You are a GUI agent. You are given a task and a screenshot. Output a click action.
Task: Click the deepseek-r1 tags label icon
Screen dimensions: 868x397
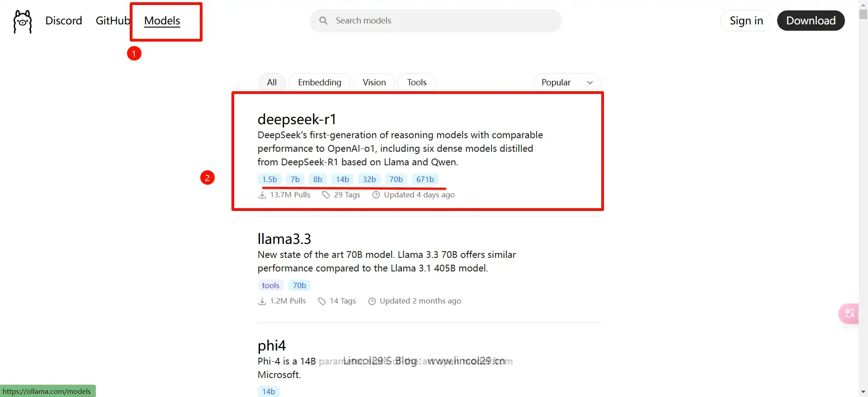(x=326, y=195)
